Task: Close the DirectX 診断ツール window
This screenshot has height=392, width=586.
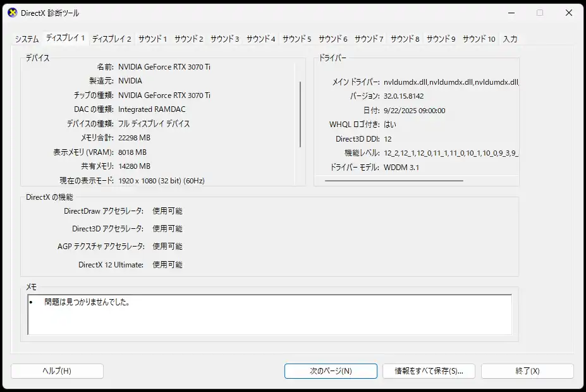Action: (568, 13)
